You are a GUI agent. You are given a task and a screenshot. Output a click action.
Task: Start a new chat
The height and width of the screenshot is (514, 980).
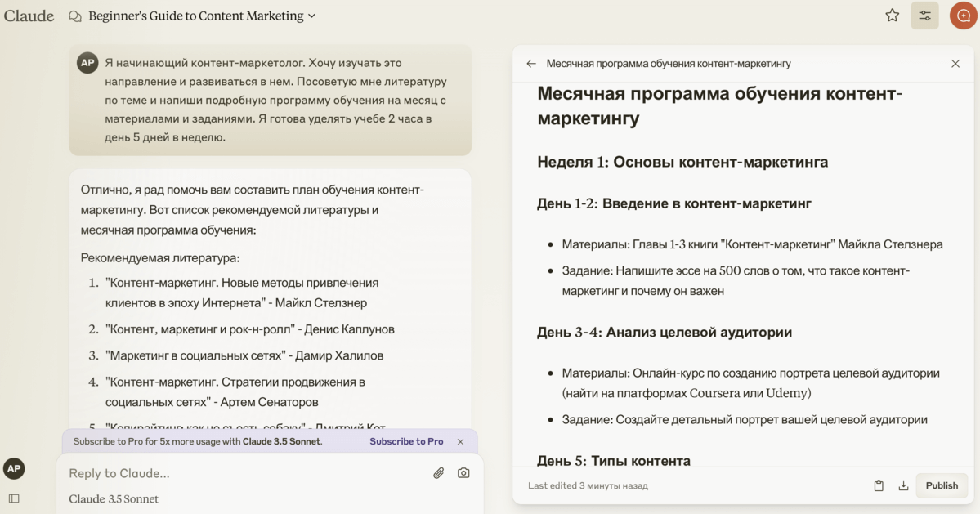click(x=963, y=16)
